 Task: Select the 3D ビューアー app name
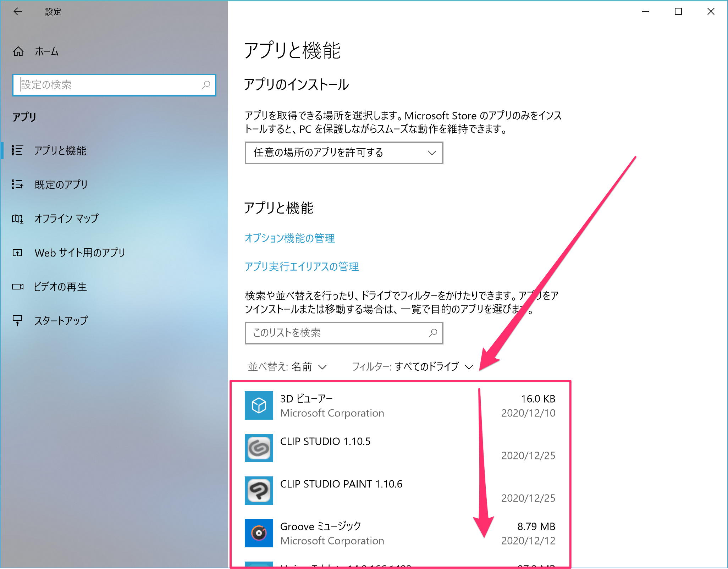pos(307,398)
